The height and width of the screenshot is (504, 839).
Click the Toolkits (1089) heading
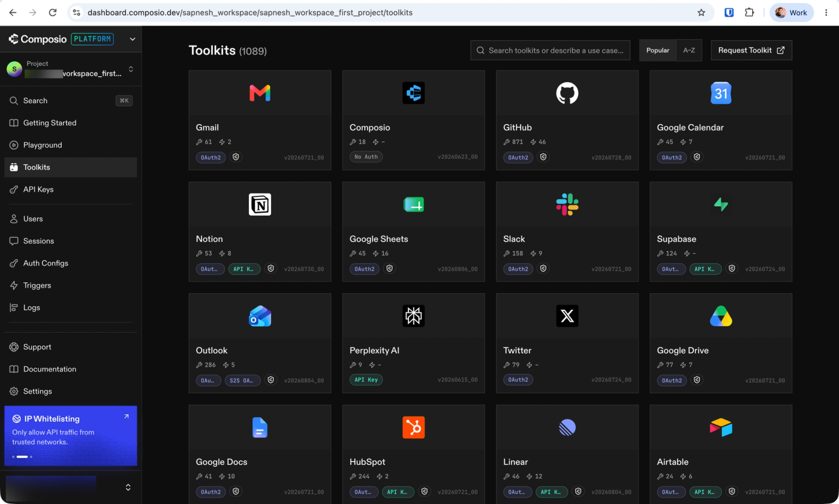coord(228,51)
